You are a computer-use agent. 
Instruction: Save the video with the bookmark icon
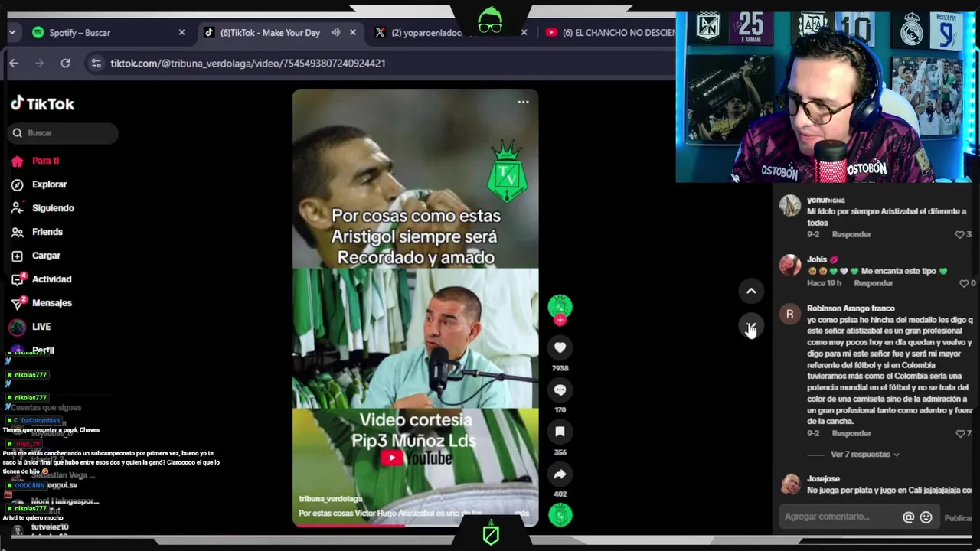(x=560, y=432)
